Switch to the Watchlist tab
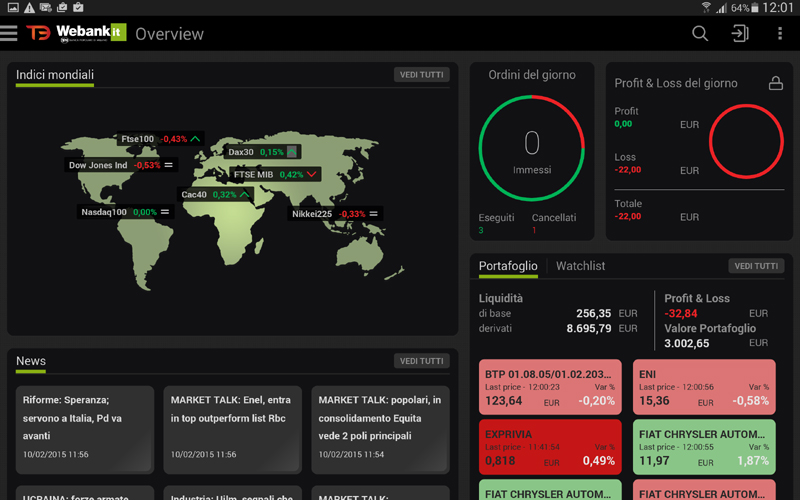This screenshot has height=500, width=800. pyautogui.click(x=580, y=266)
